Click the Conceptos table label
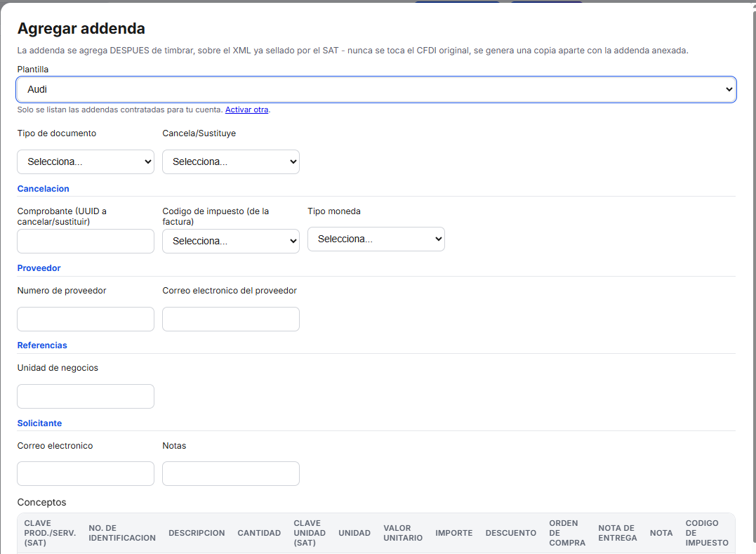The width and height of the screenshot is (756, 554). pos(41,502)
